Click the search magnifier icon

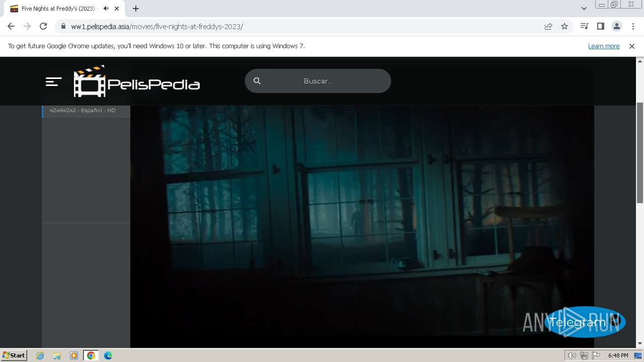257,81
